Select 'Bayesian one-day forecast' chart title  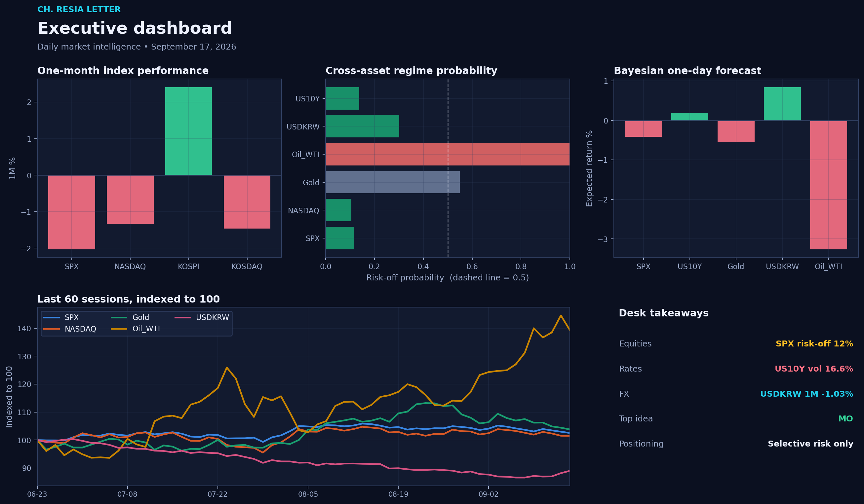click(x=687, y=71)
